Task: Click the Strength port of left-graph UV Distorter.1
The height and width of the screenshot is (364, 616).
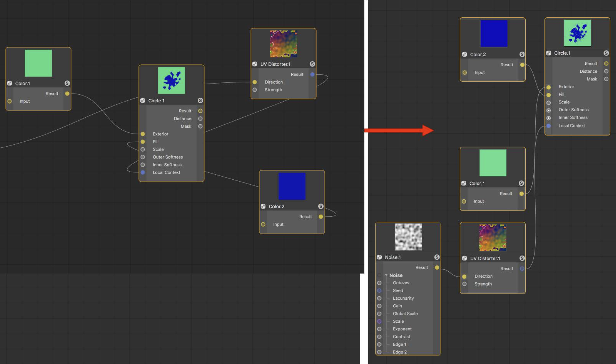Action: (x=255, y=90)
